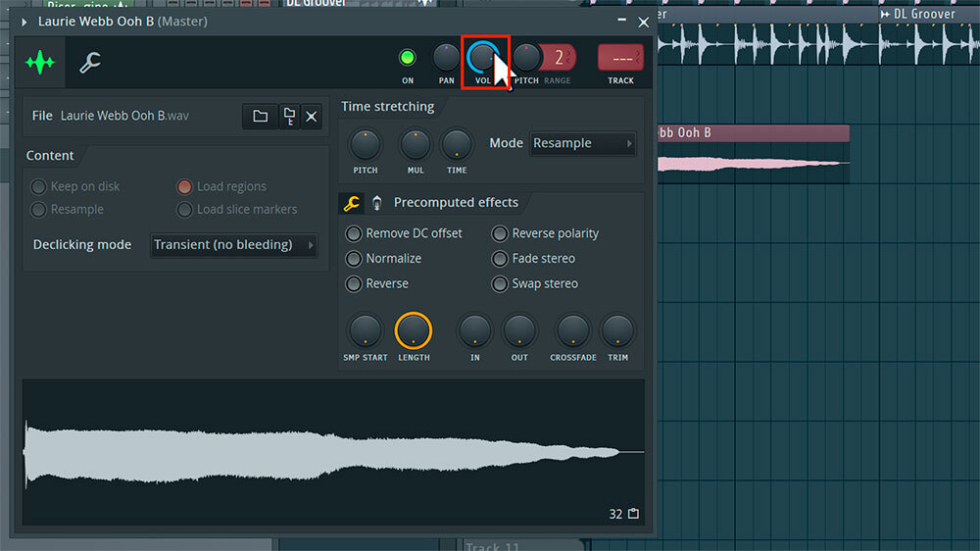Click the sample tree file icon
The image size is (980, 551).
[289, 117]
